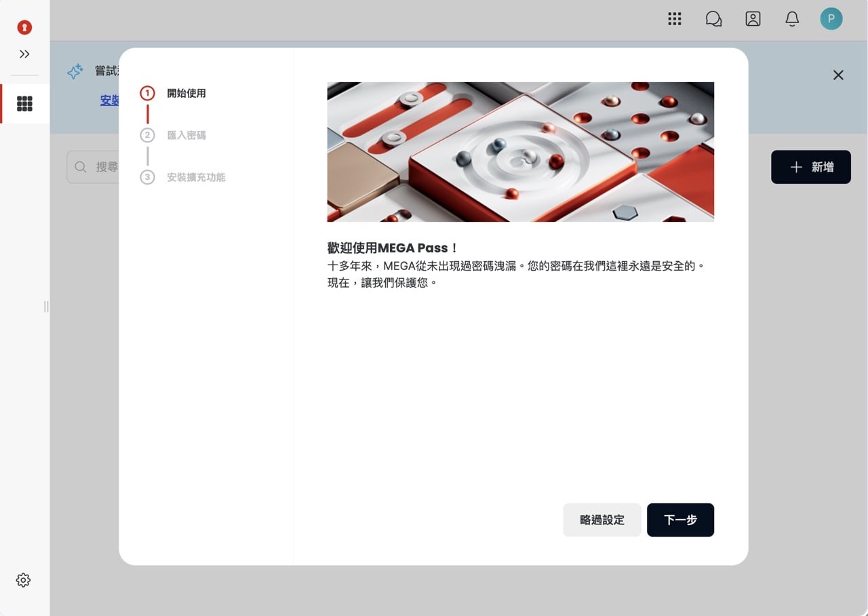Open notifications bell

[x=792, y=19]
